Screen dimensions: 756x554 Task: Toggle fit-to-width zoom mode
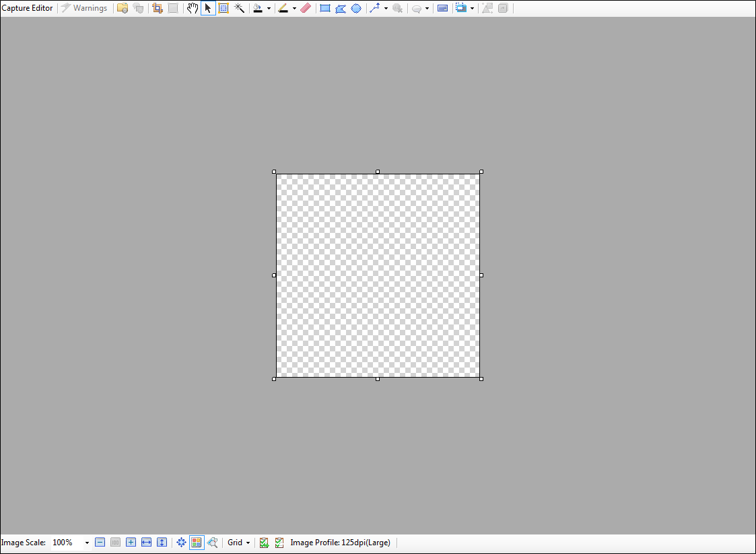tap(146, 542)
